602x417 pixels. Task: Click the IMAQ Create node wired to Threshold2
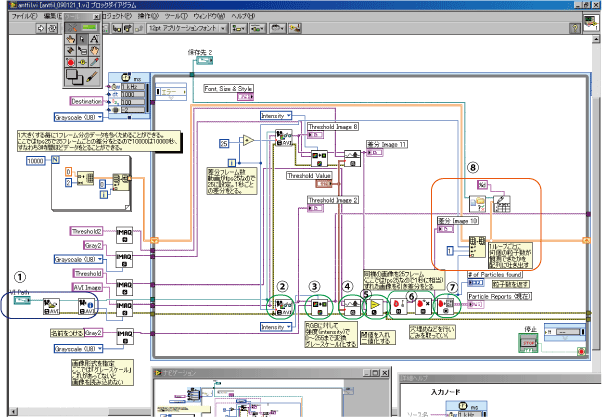(124, 235)
